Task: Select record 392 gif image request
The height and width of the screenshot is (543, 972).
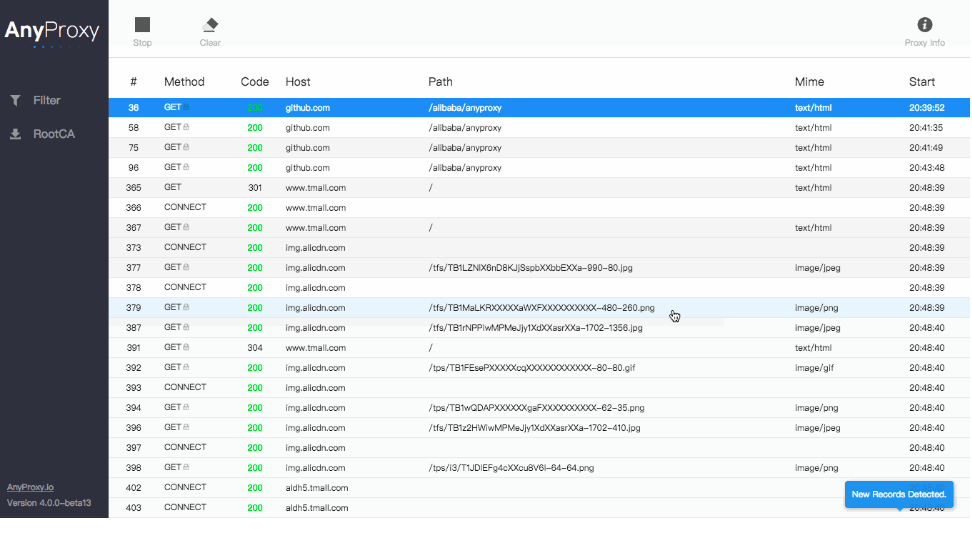Action: 539,368
